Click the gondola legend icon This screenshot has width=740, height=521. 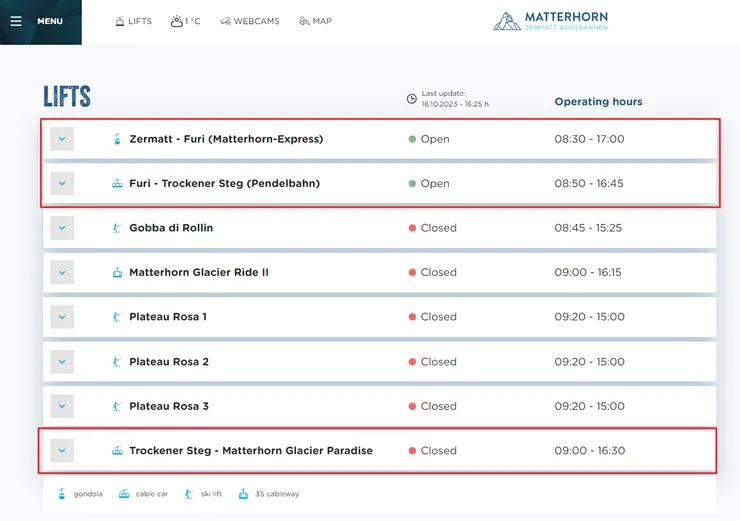62,494
